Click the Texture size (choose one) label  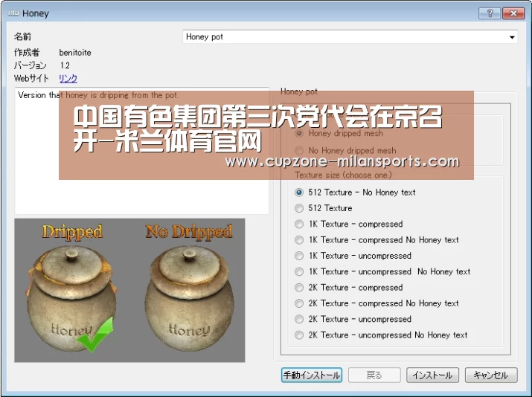tap(343, 175)
